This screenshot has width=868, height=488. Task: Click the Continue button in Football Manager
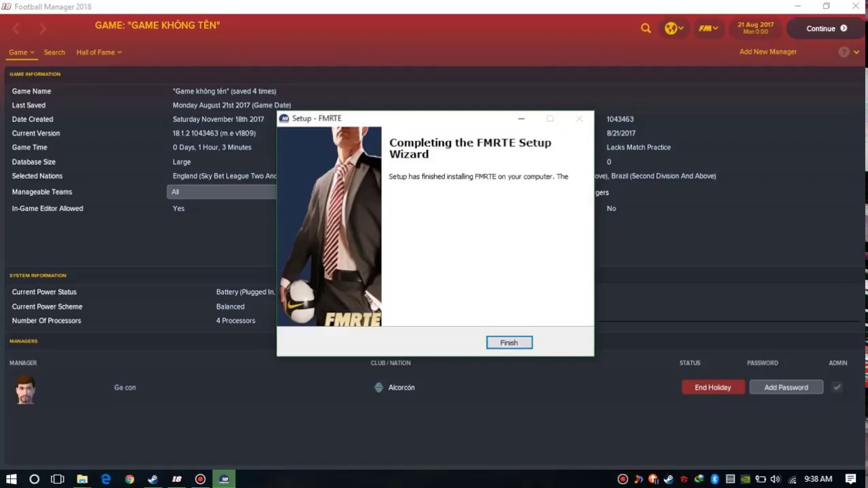[x=827, y=28]
